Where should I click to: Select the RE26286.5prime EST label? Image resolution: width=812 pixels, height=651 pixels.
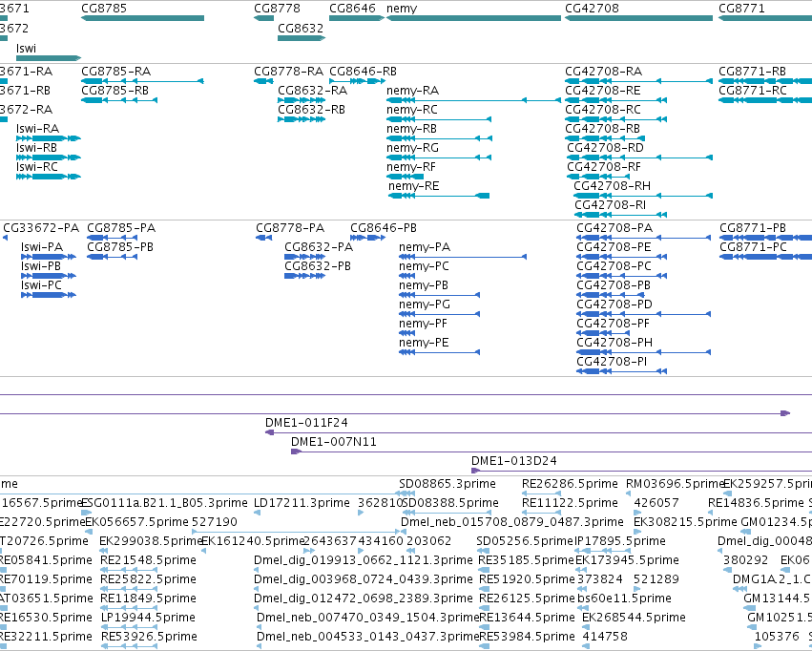tap(570, 484)
